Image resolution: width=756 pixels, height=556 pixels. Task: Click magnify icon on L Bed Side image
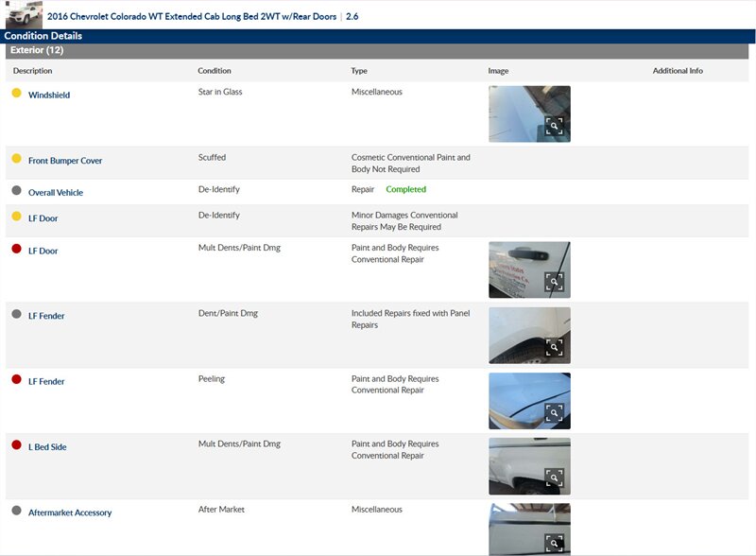555,478
